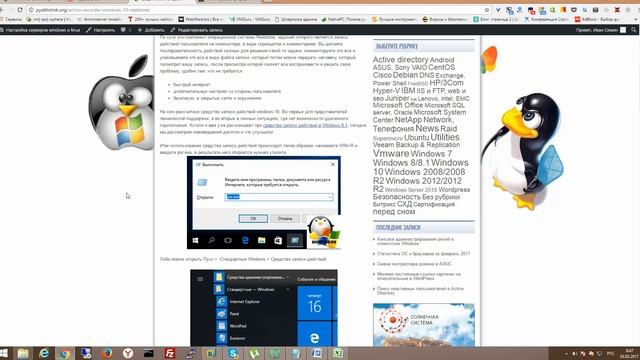Open Yandex Browser taskbar icon
The image size is (640, 360).
coord(128,353)
